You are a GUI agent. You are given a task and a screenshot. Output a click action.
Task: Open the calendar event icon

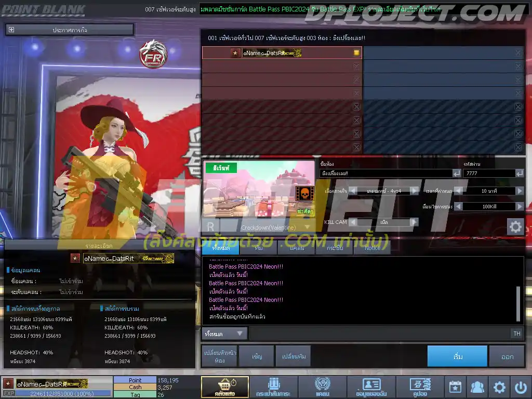pyautogui.click(x=455, y=387)
